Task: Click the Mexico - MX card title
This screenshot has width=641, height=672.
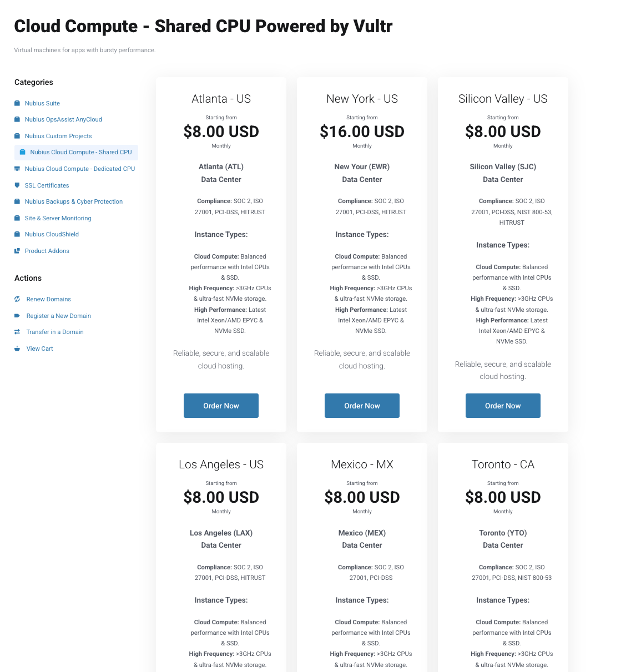Action: pos(362,464)
